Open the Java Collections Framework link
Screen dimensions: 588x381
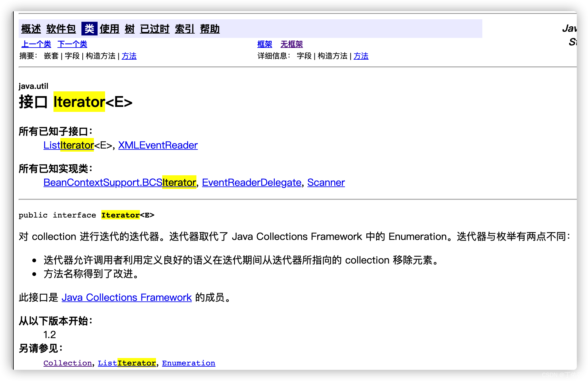tap(126, 297)
